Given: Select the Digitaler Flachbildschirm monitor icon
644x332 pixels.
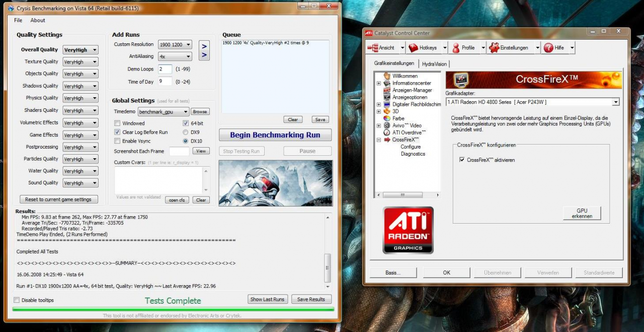Looking at the screenshot, I should [x=387, y=104].
